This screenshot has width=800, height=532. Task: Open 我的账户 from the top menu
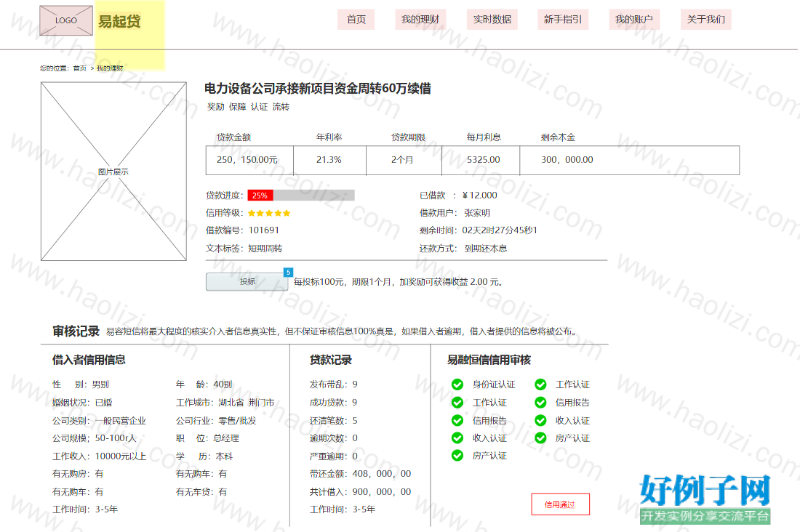coord(634,20)
